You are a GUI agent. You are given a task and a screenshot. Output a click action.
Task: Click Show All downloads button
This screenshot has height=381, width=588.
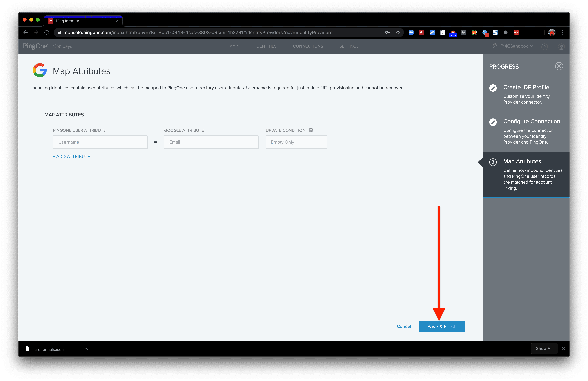tap(544, 348)
